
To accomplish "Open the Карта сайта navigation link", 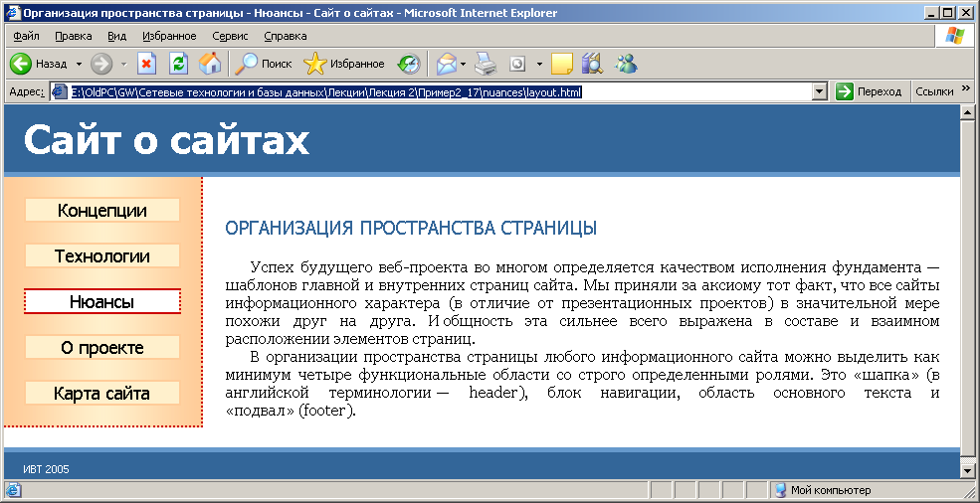I will coord(102,393).
